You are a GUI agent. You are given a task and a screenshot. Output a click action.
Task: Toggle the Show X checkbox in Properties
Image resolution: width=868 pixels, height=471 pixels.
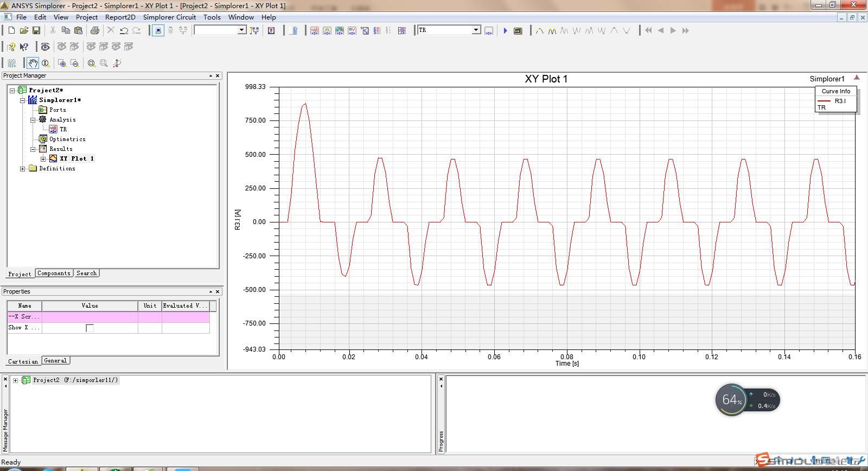tap(90, 328)
